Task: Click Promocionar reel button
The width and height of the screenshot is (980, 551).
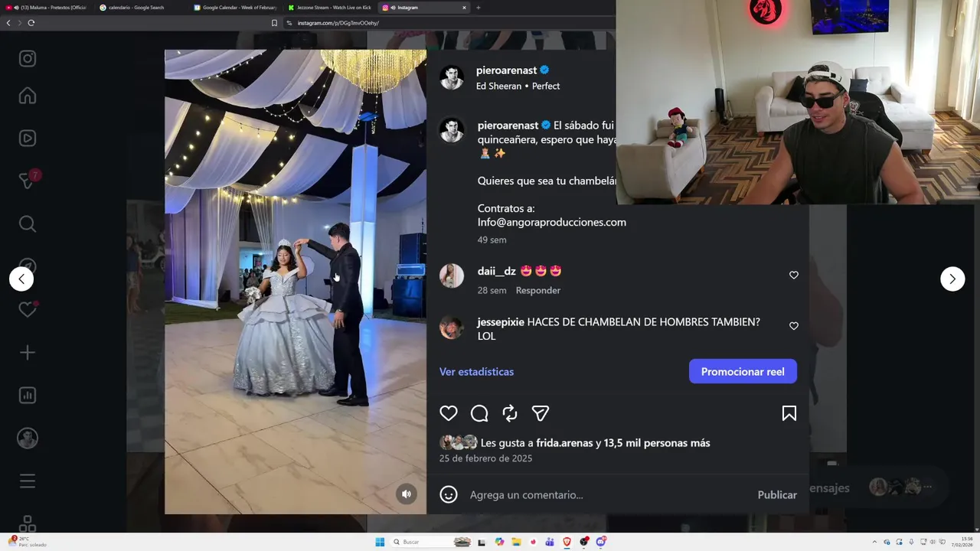Action: point(743,371)
